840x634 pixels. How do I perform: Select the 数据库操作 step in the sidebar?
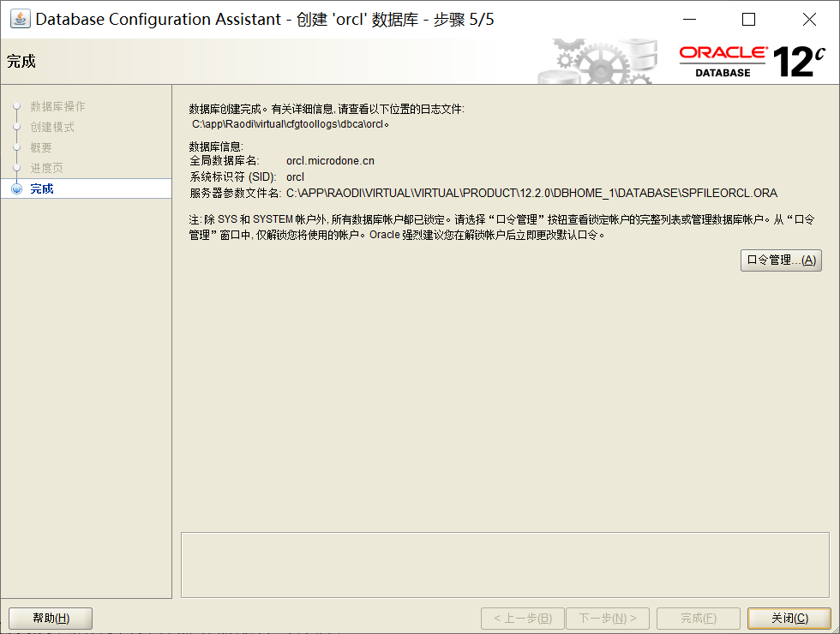pyautogui.click(x=58, y=106)
